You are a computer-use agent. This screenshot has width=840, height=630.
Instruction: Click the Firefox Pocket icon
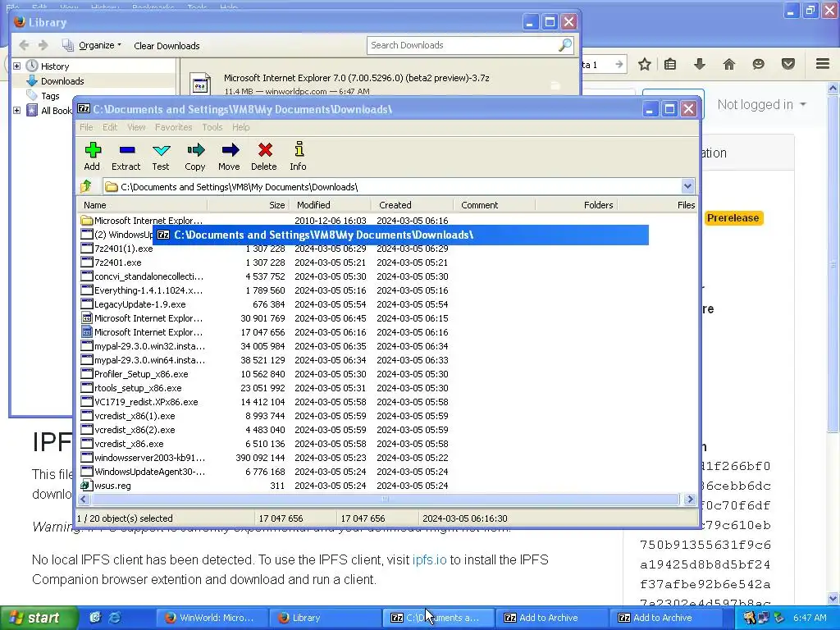click(x=788, y=64)
